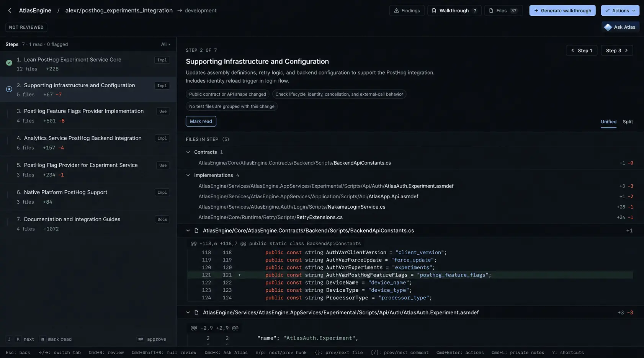644x358 pixels.
Task: Click the Mark read button
Action: 201,121
